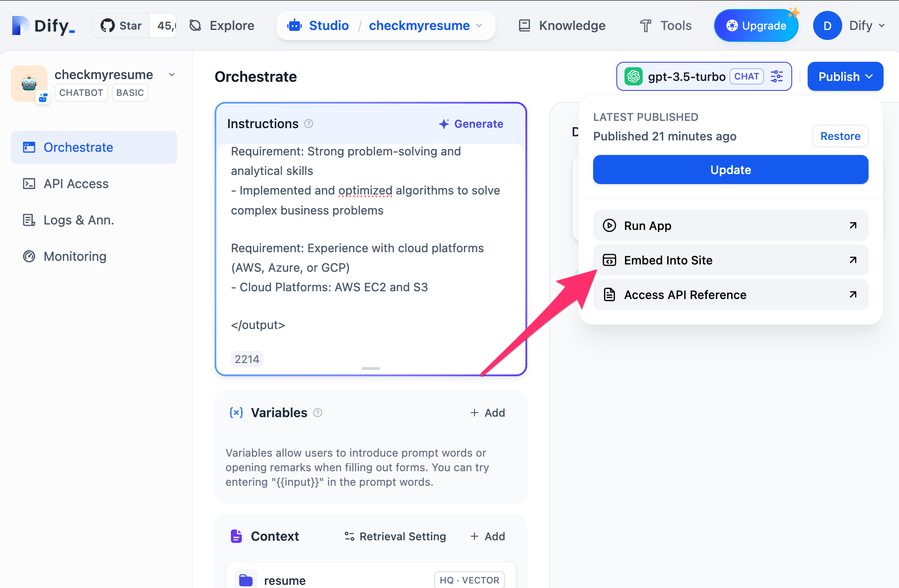Open the Publish dropdown button
Viewport: 899px width, 588px height.
pos(845,76)
